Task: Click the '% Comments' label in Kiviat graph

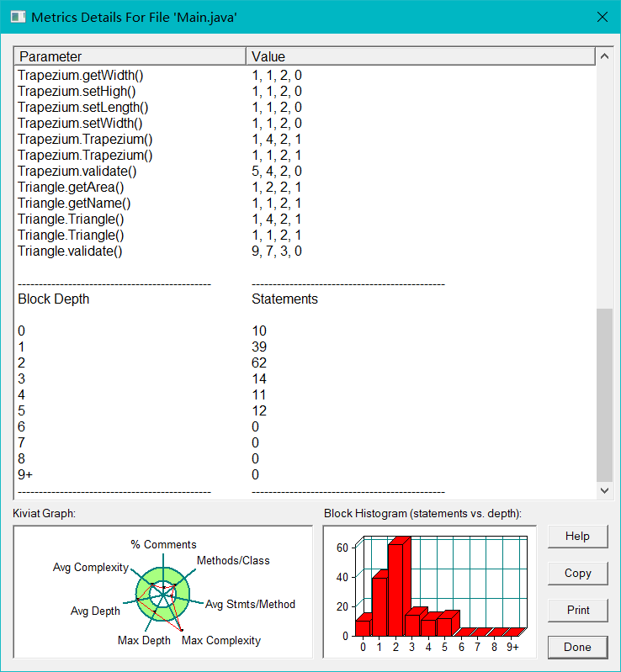Action: (x=163, y=544)
